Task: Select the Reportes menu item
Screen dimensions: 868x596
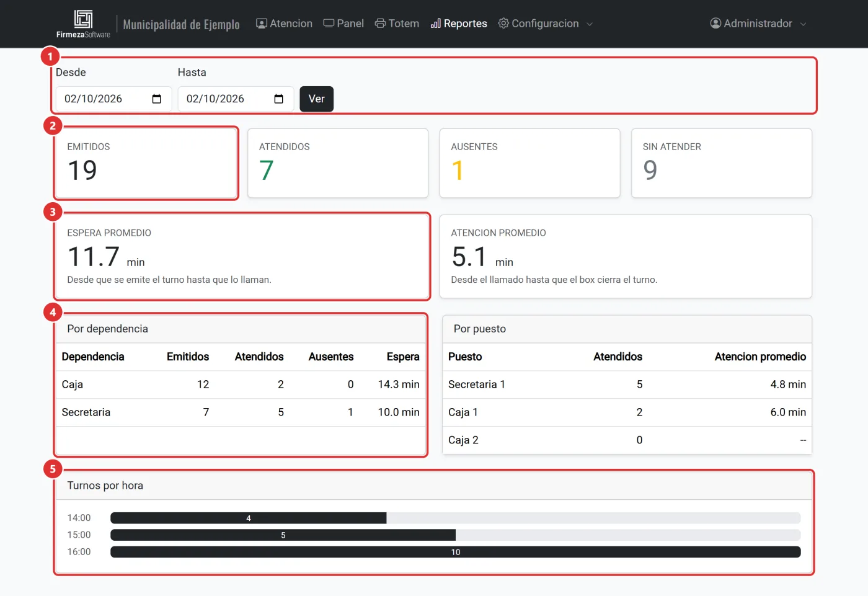Action: [459, 24]
